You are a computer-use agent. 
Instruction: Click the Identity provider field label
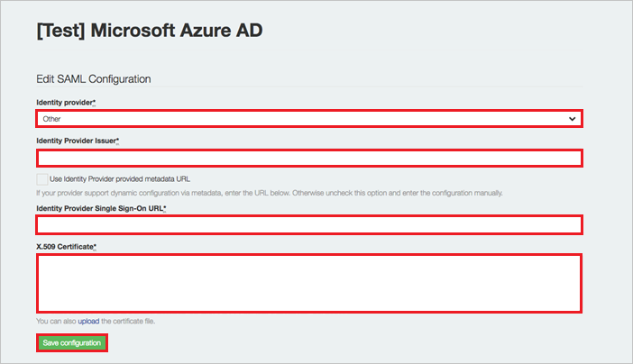pos(66,103)
